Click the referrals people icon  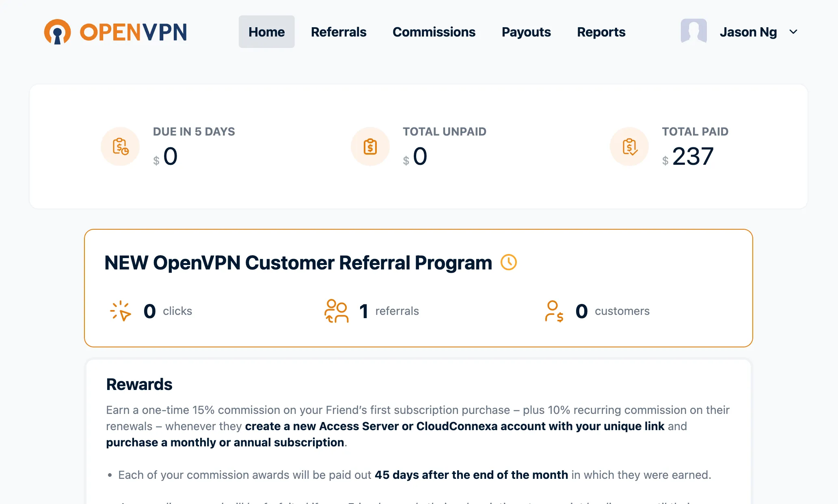point(336,311)
